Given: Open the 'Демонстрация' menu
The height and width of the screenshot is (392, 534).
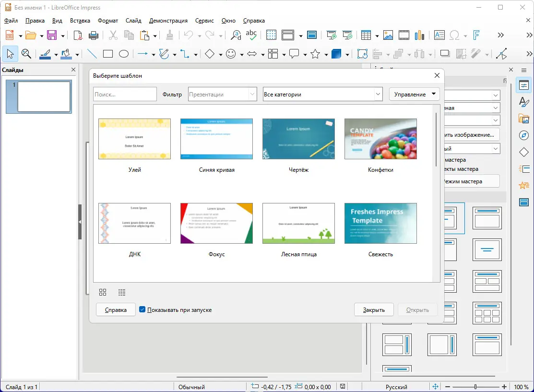Looking at the screenshot, I should click(168, 21).
